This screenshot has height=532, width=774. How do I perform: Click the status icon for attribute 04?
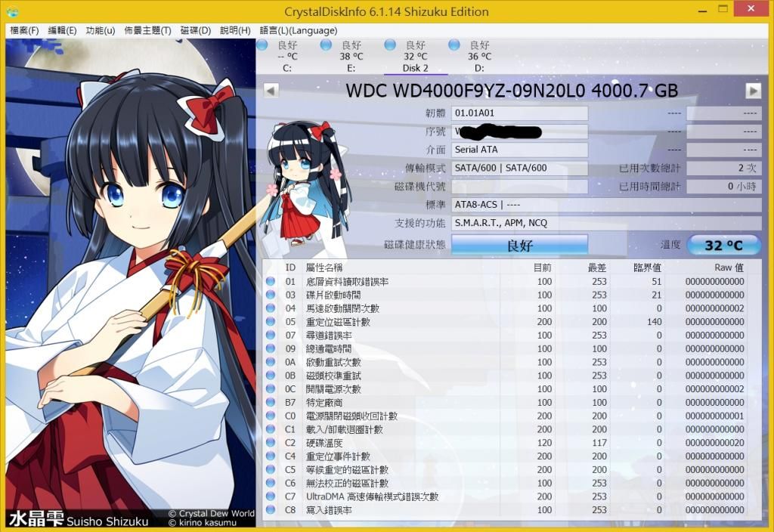click(271, 308)
